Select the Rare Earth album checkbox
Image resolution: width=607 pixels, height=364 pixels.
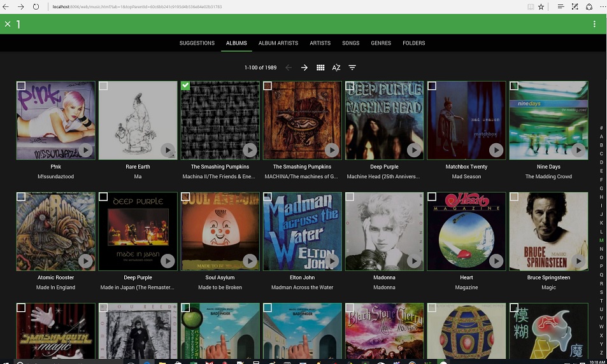[x=103, y=86]
